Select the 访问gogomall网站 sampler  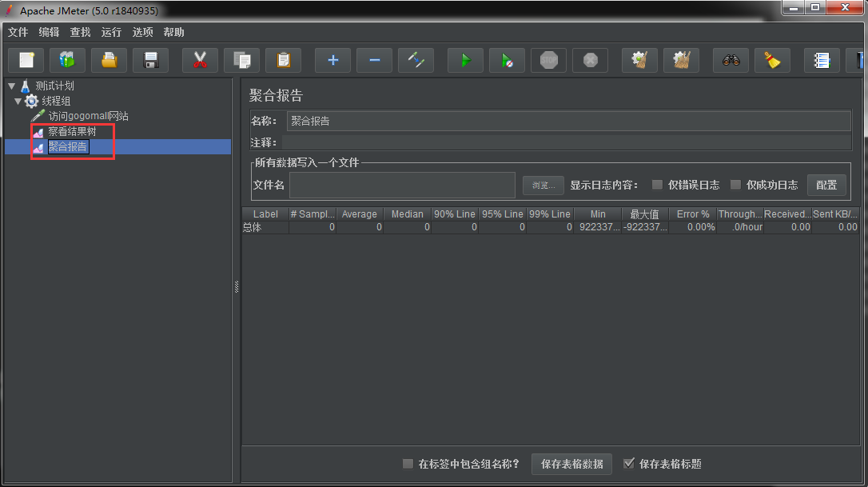[89, 116]
